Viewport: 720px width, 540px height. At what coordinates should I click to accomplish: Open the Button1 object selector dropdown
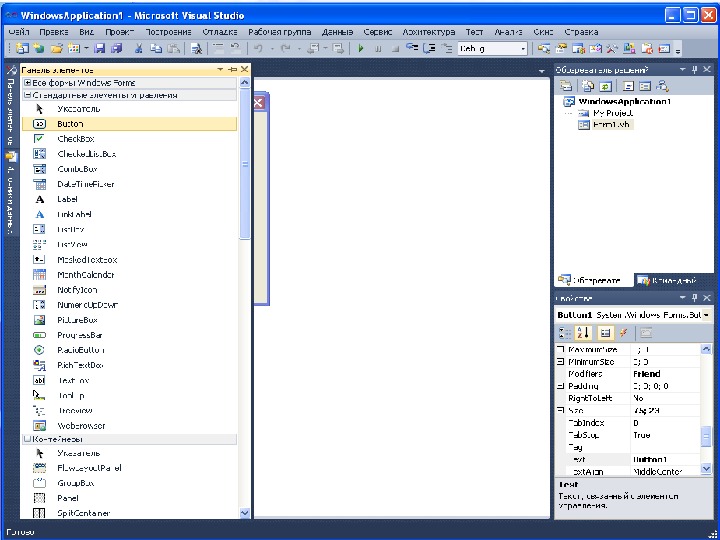pyautogui.click(x=707, y=315)
